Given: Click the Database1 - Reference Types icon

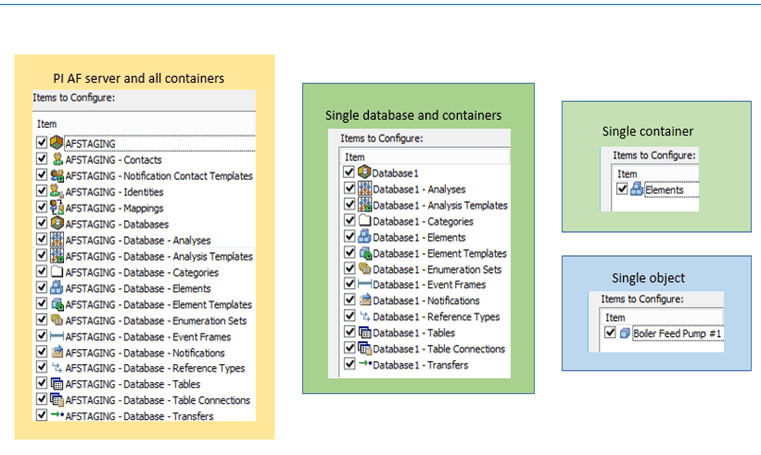Looking at the screenshot, I should tap(365, 316).
